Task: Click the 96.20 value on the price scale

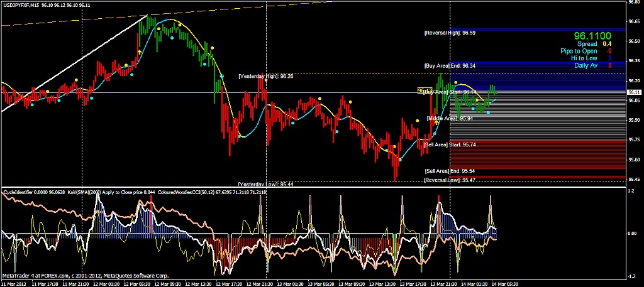Action: pyautogui.click(x=634, y=80)
